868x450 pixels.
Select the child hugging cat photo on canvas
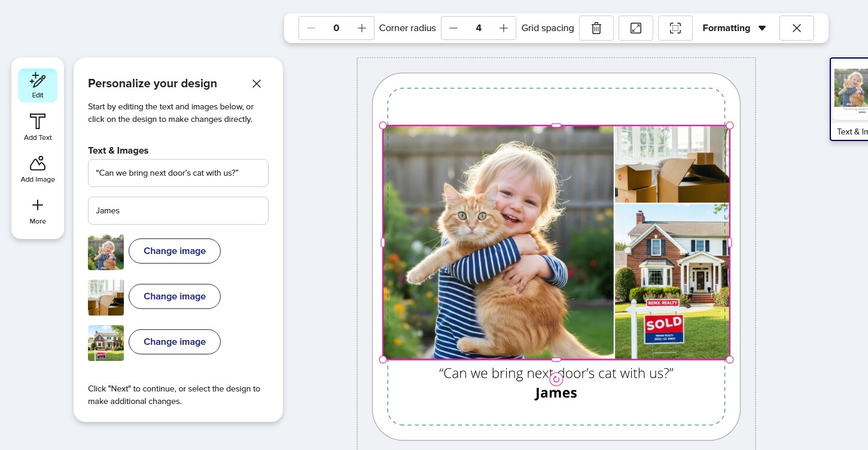coord(498,242)
